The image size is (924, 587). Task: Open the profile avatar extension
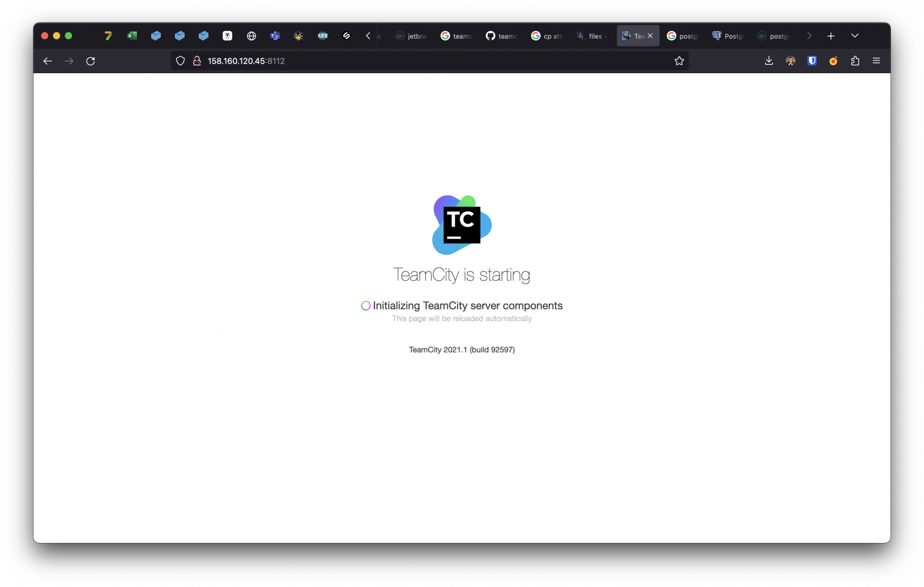790,61
